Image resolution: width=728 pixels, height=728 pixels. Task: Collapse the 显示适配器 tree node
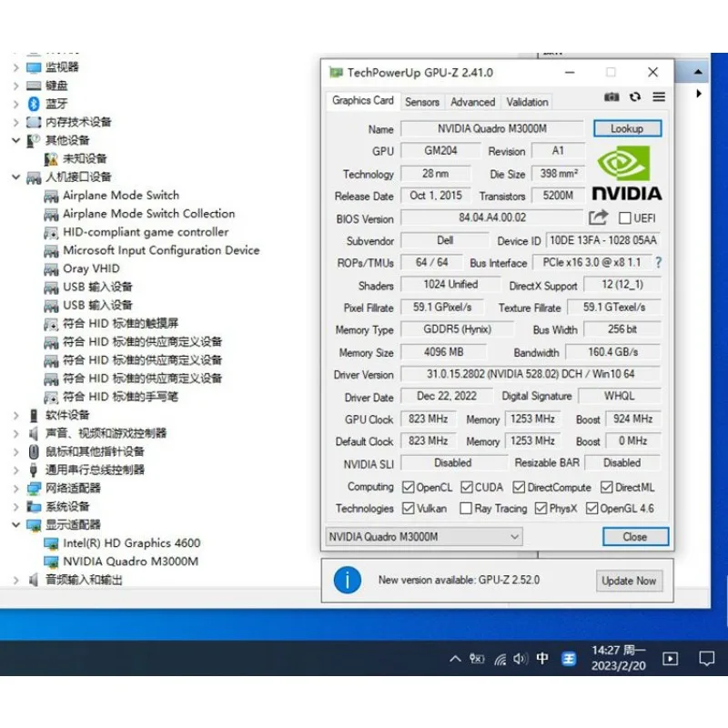coord(15,525)
